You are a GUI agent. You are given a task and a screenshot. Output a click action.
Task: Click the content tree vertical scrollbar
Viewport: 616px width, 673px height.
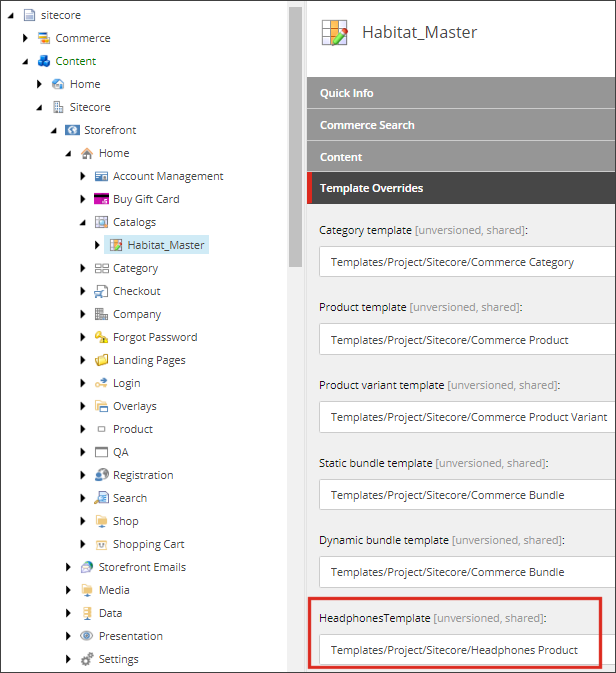(x=295, y=137)
